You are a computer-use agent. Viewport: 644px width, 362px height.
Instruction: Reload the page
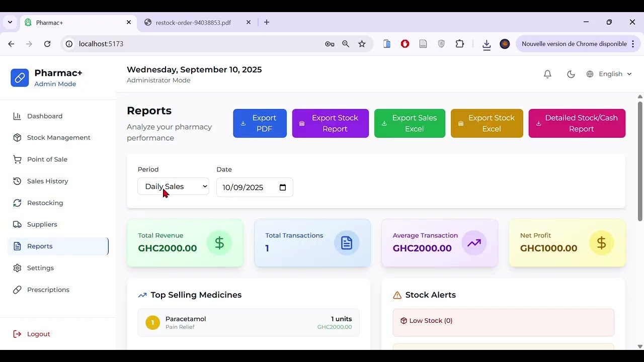(47, 44)
